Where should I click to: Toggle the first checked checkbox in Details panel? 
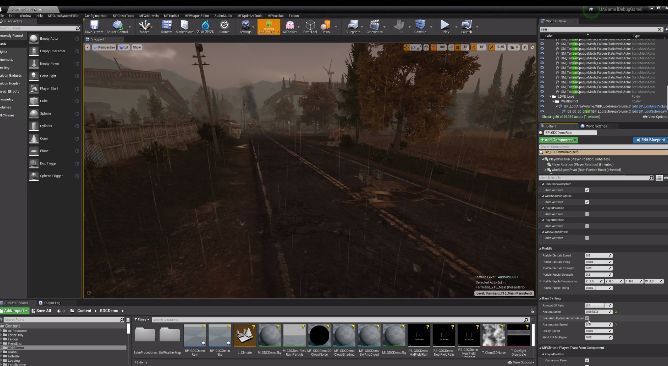pos(587,190)
